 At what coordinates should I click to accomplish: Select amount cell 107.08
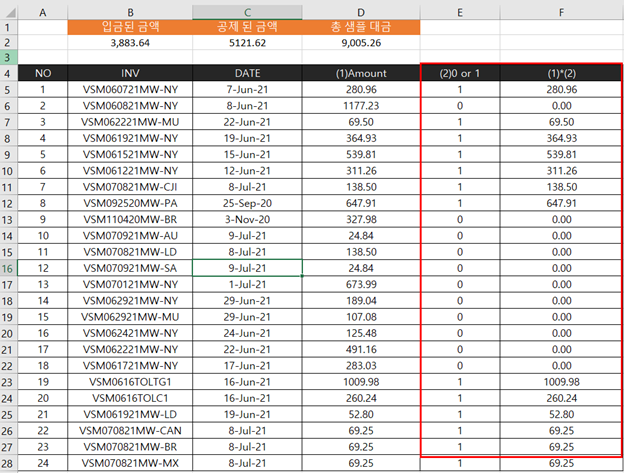click(x=361, y=317)
